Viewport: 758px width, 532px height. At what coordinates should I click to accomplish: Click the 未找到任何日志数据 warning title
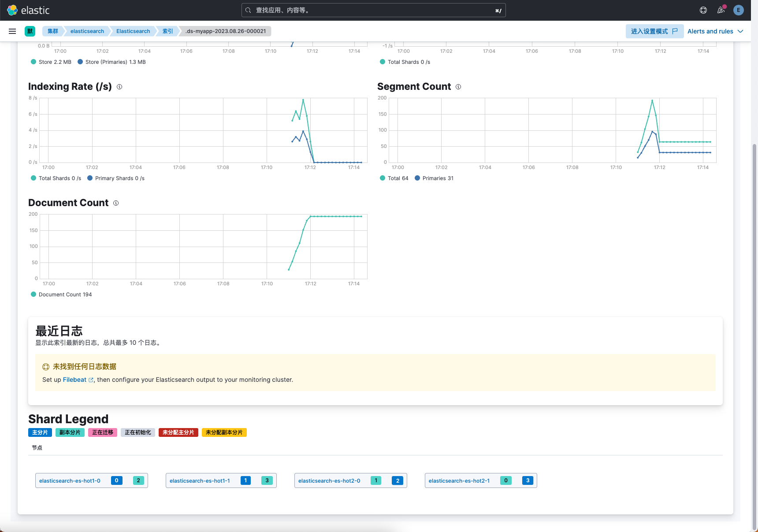[85, 366]
